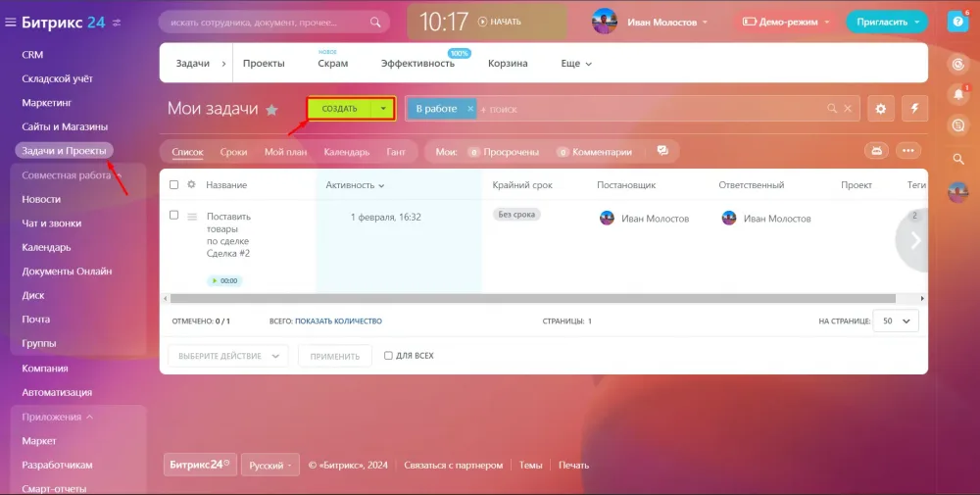Open the Демо-режим dropdown
The height and width of the screenshot is (495, 980).
[x=787, y=22]
